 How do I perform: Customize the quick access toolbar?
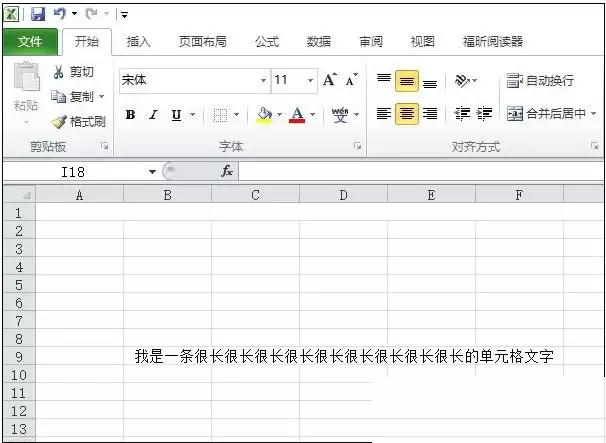click(124, 15)
